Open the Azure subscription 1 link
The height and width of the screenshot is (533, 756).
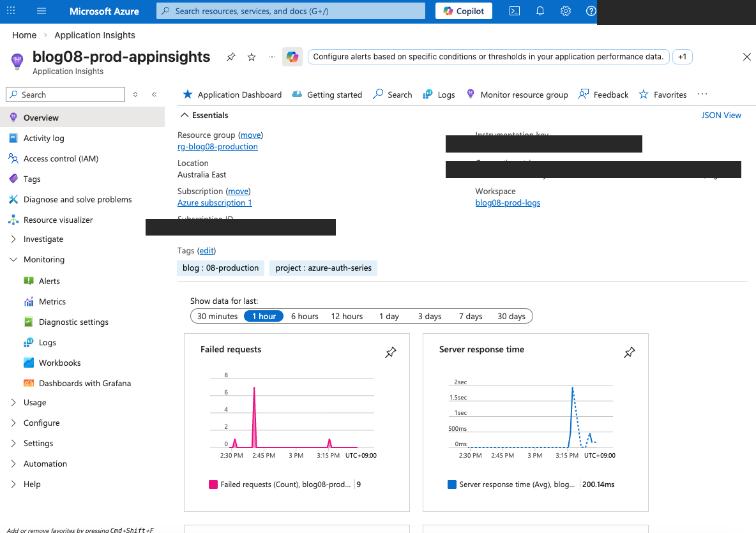pyautogui.click(x=215, y=203)
